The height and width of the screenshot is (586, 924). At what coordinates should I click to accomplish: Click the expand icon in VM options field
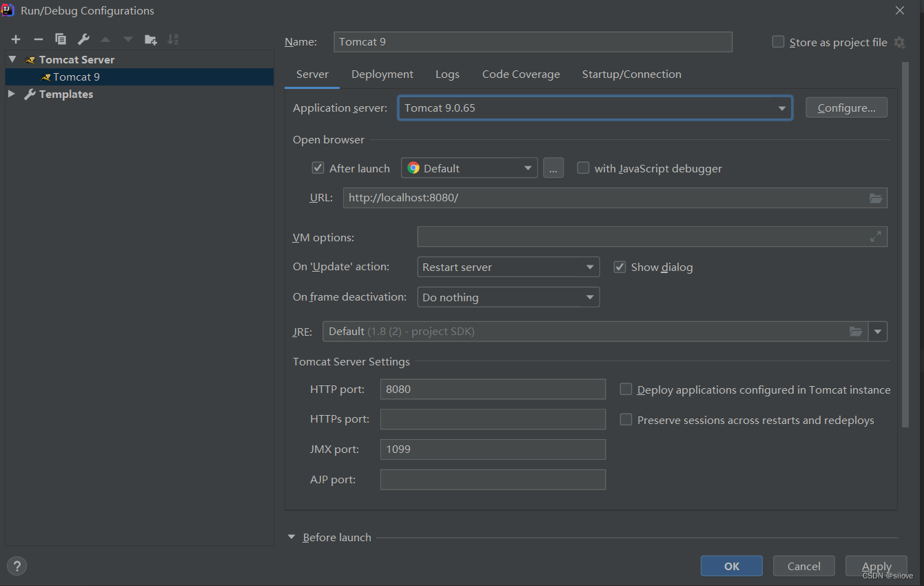tap(876, 236)
